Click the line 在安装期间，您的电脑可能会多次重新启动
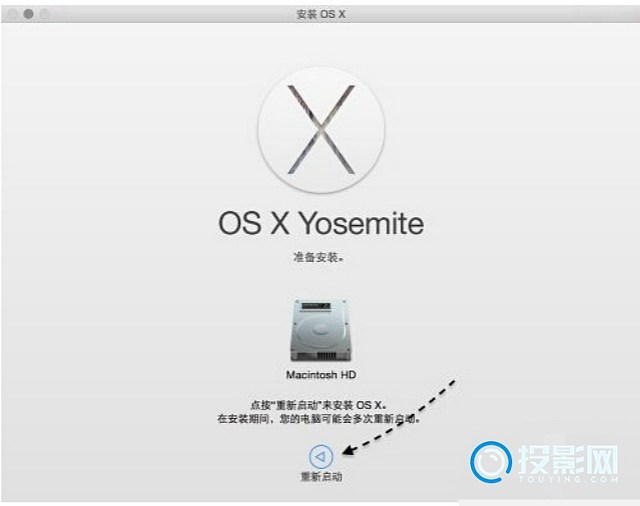The height and width of the screenshot is (506, 640). [318, 419]
